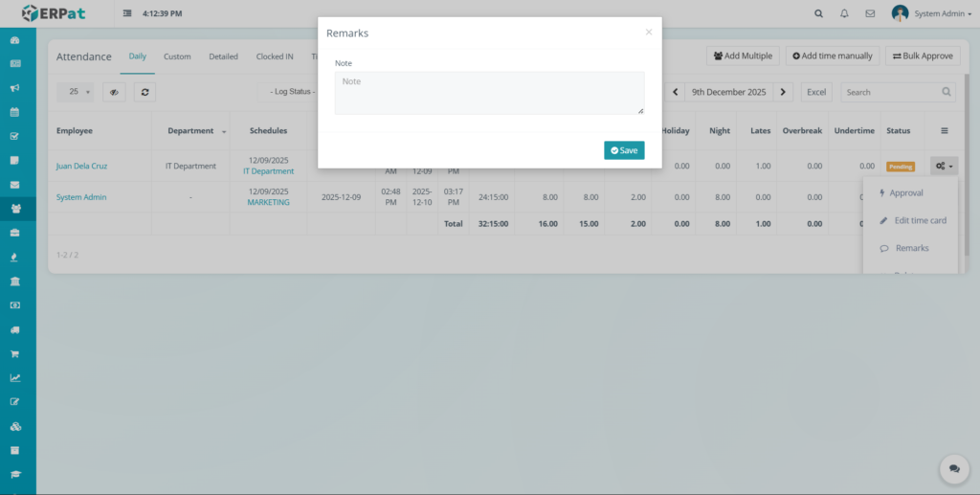Open the dashboard gauge icon in sidebar
Viewport: 980px width, 495px height.
click(15, 40)
